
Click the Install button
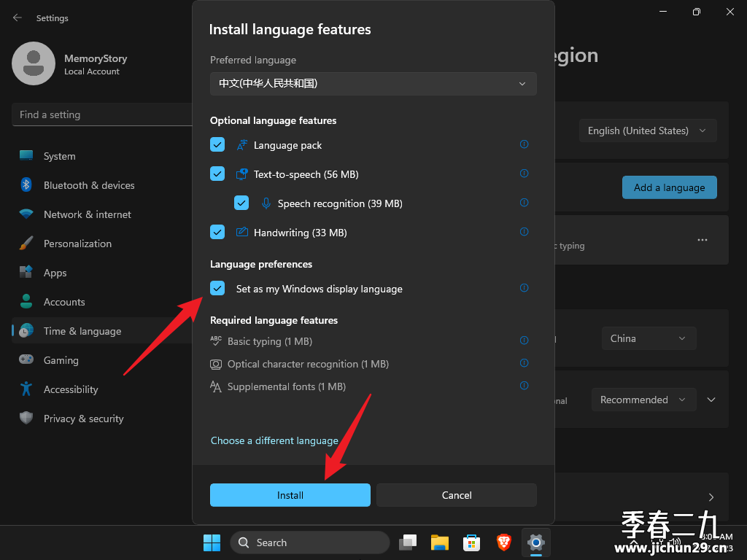tap(290, 495)
